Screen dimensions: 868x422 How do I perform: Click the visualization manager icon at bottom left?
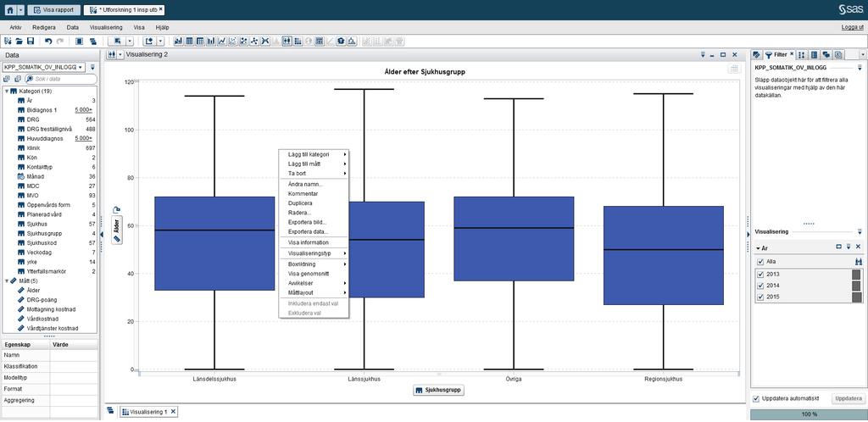pyautogui.click(x=110, y=410)
